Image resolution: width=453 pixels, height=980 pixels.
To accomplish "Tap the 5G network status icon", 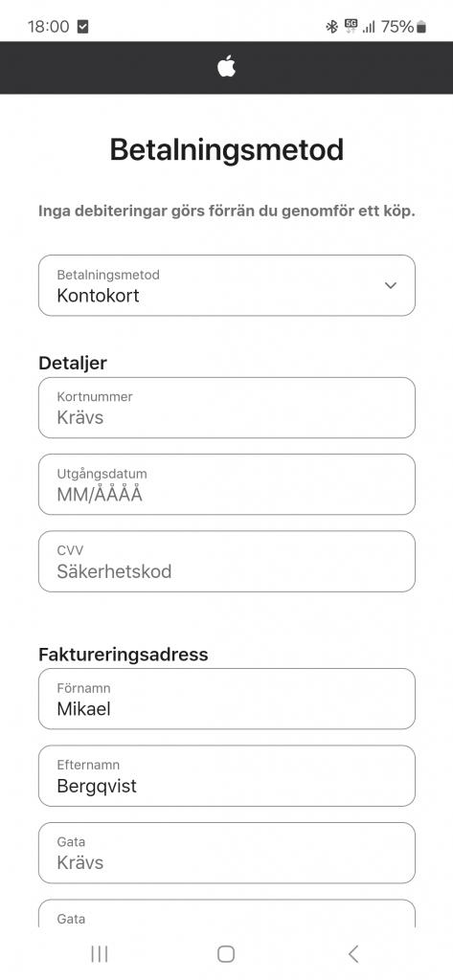I will click(x=351, y=26).
